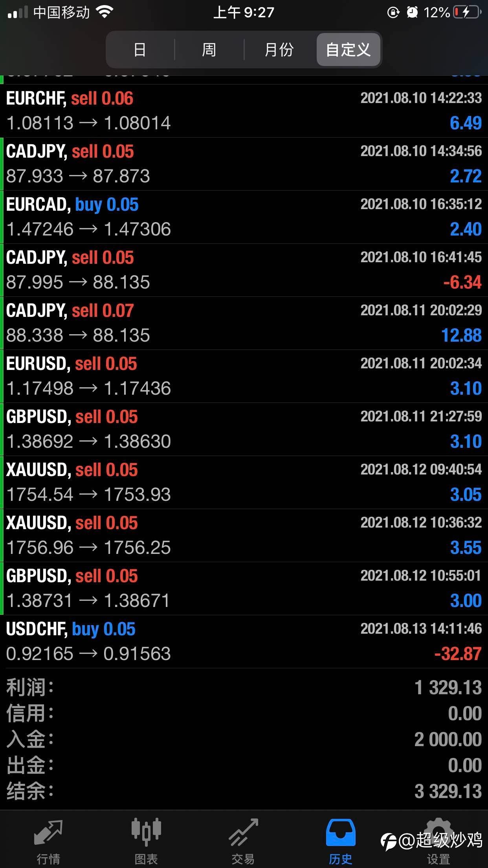The height and width of the screenshot is (868, 488).
Task: Switch to the 日 day period tab
Action: (140, 50)
